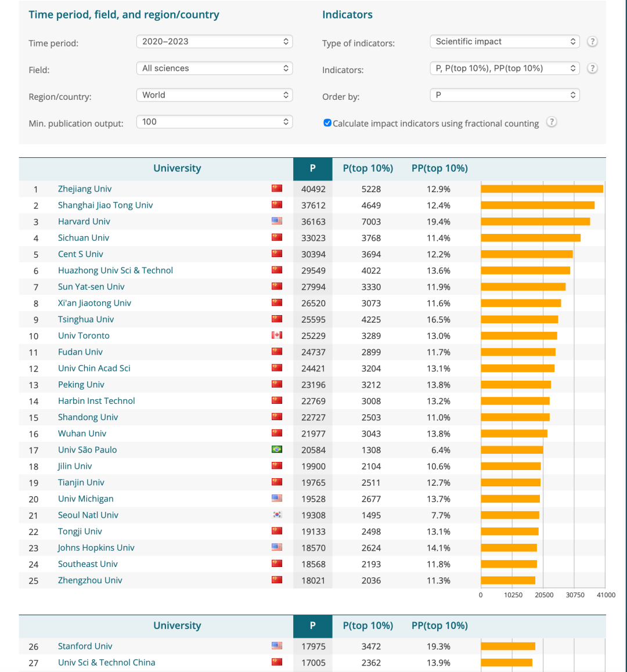Click help icon next to Type of indicators
The height and width of the screenshot is (672, 627).
[x=592, y=42]
